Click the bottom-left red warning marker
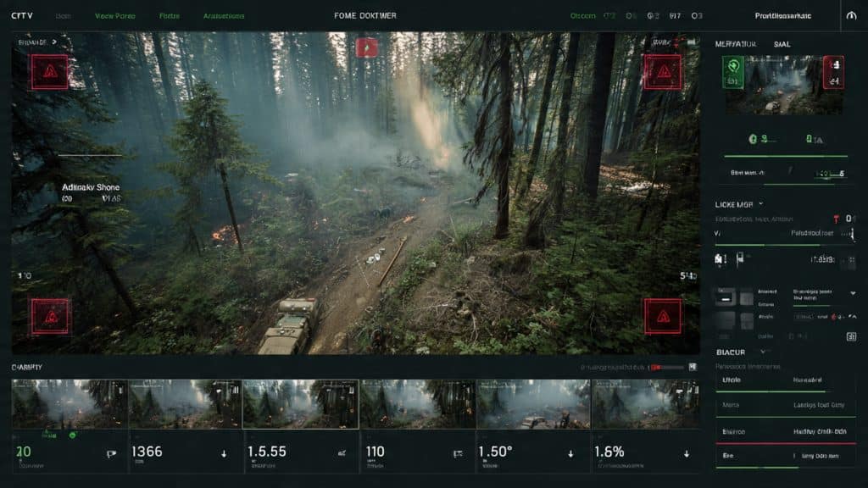The height and width of the screenshot is (488, 868). click(x=50, y=316)
